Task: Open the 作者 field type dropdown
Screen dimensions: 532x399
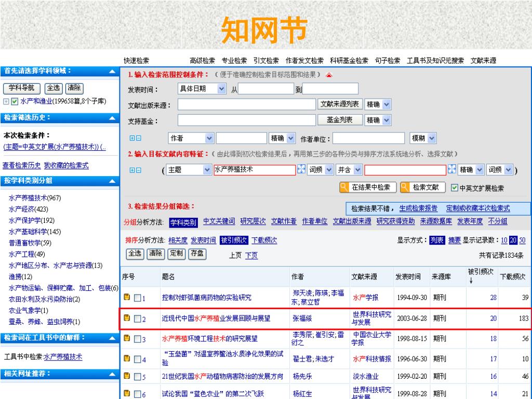Action: point(191,138)
